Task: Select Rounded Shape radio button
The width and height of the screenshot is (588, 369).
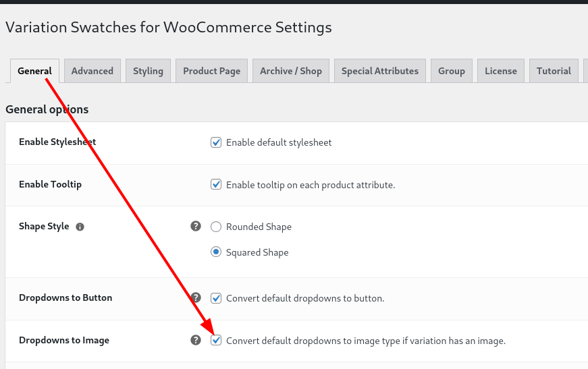Action: coord(216,227)
